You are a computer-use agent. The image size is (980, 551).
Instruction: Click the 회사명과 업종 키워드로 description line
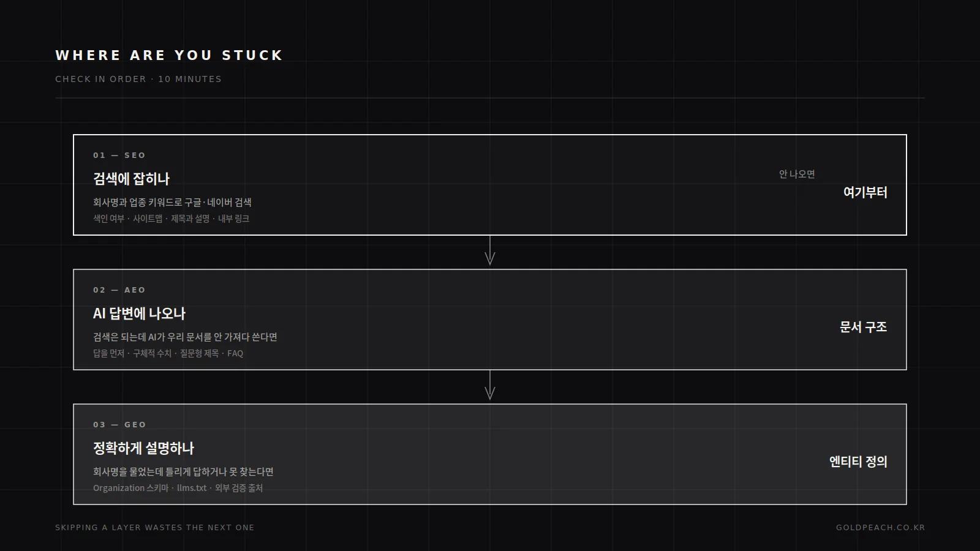[172, 202]
